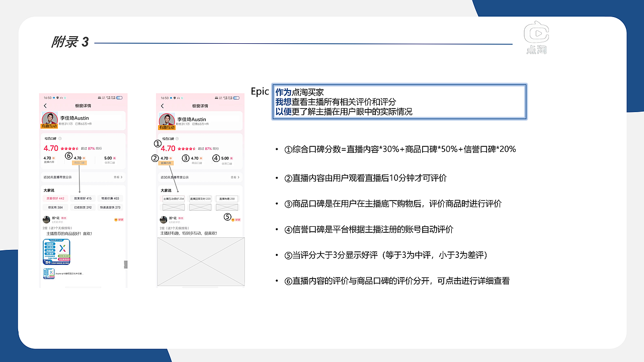The image size is (644, 362).
Task: Click the 4.70 overall score in left phone
Action: tap(51, 148)
